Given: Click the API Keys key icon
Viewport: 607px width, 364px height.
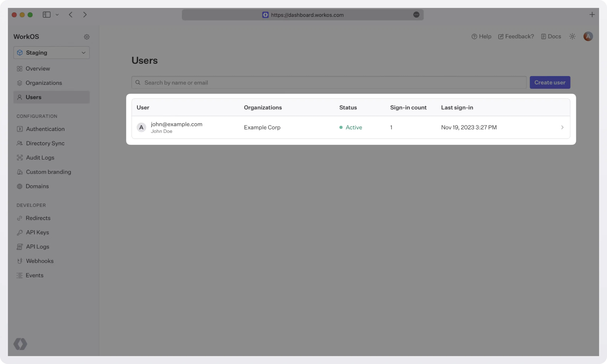Looking at the screenshot, I should [20, 233].
